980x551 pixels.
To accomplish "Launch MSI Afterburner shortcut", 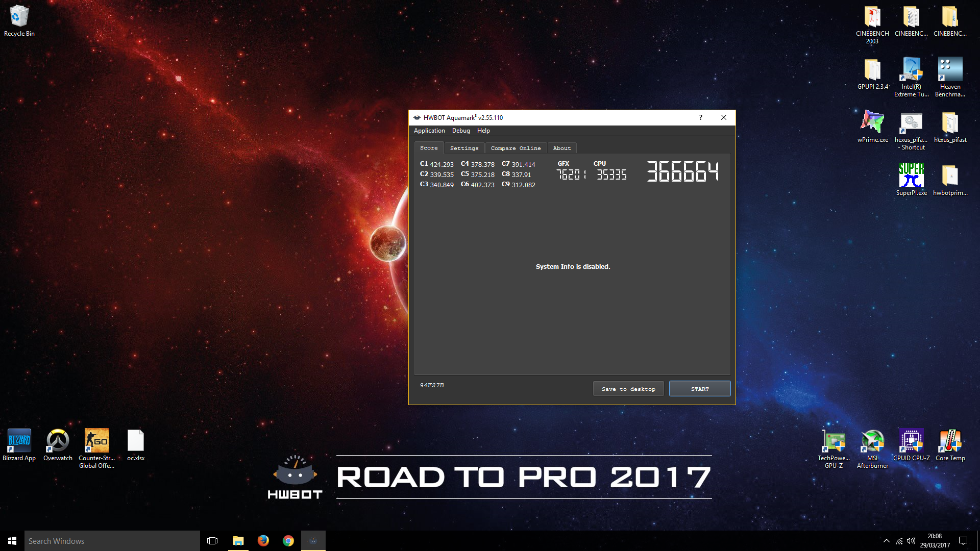I will (x=872, y=449).
